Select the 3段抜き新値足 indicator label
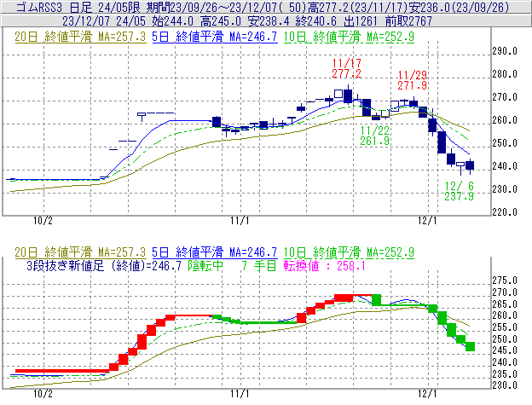This screenshot has height=405, width=532. pos(61,265)
